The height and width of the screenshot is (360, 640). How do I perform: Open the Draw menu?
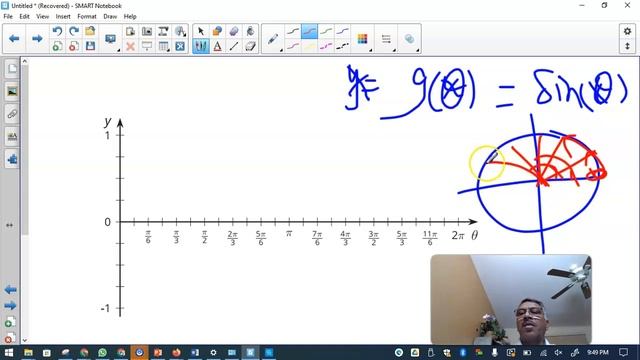click(x=110, y=16)
